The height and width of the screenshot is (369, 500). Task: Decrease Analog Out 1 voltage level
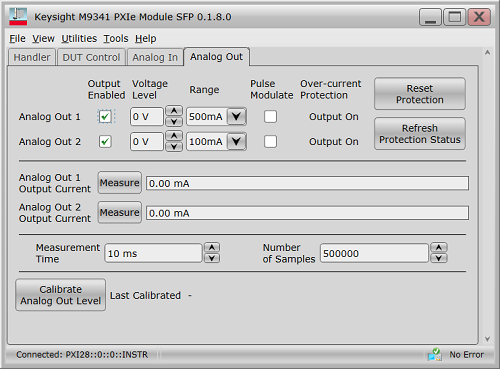coord(174,121)
